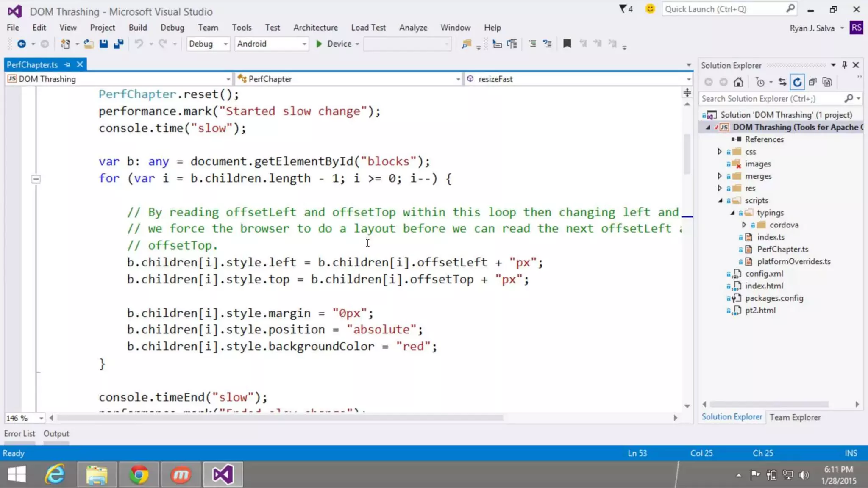Viewport: 868px width, 488px height.
Task: Open the Error List panel
Action: (x=19, y=434)
